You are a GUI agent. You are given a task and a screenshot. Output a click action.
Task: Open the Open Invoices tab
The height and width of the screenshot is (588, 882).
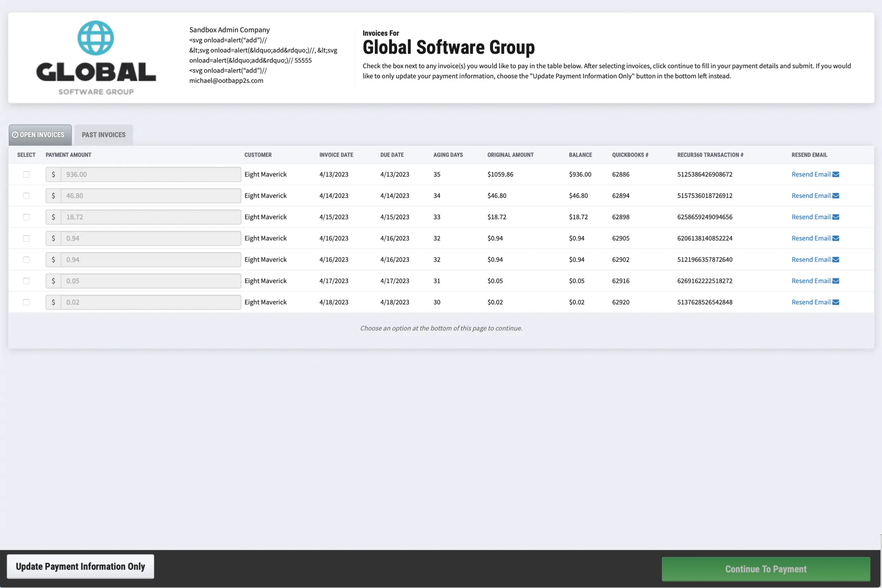pyautogui.click(x=40, y=135)
